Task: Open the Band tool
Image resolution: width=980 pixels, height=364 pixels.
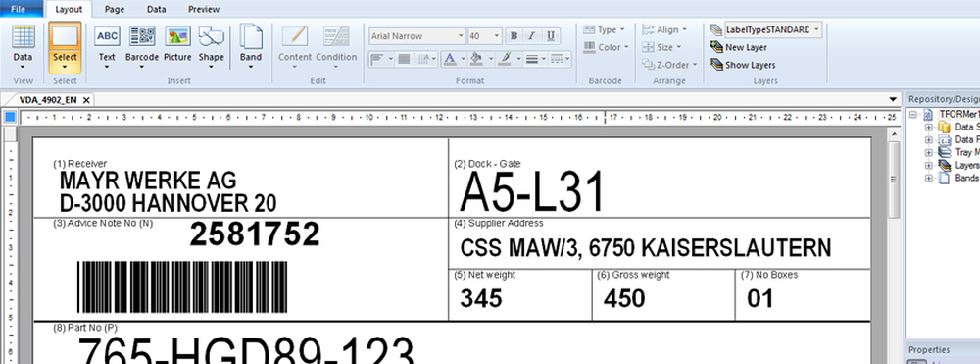Action: tap(251, 47)
